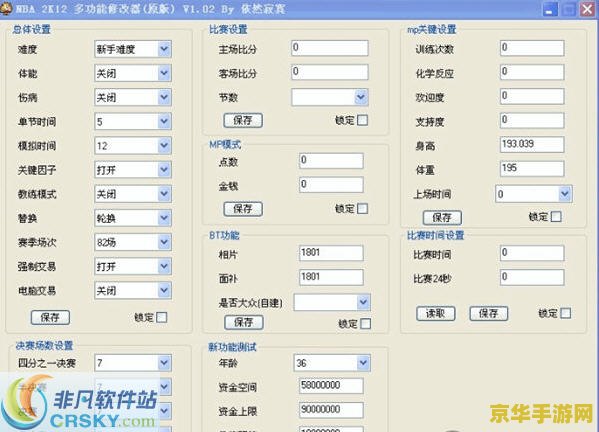Click 保存 button in 总体设置
599x432 pixels.
pyautogui.click(x=50, y=317)
